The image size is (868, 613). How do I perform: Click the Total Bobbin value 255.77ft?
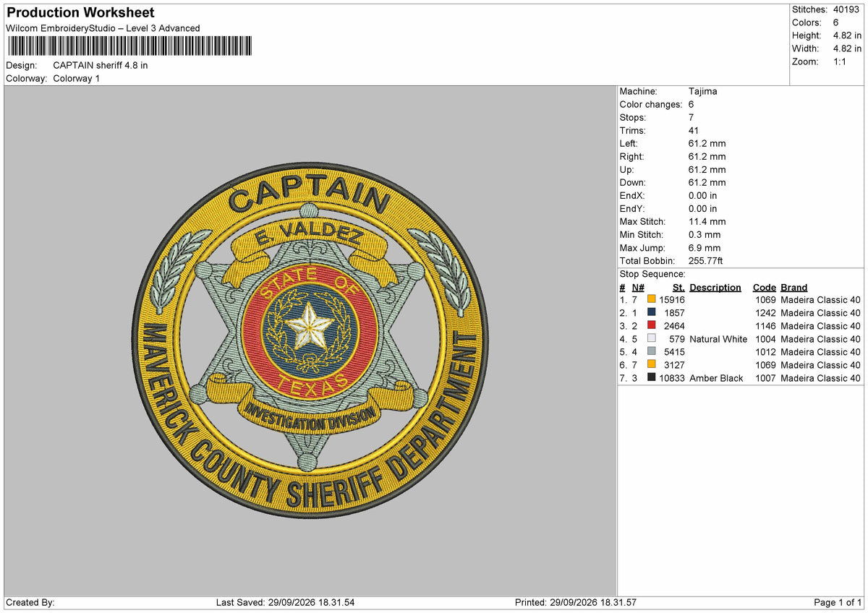(706, 260)
